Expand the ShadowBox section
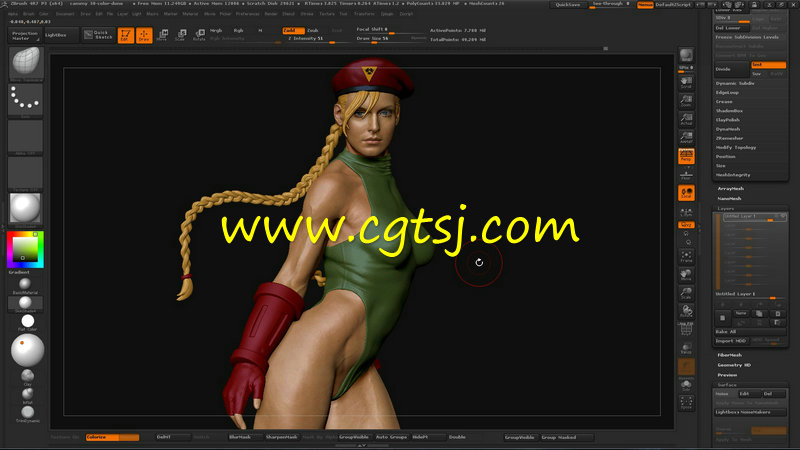This screenshot has width=800, height=450. tap(729, 111)
